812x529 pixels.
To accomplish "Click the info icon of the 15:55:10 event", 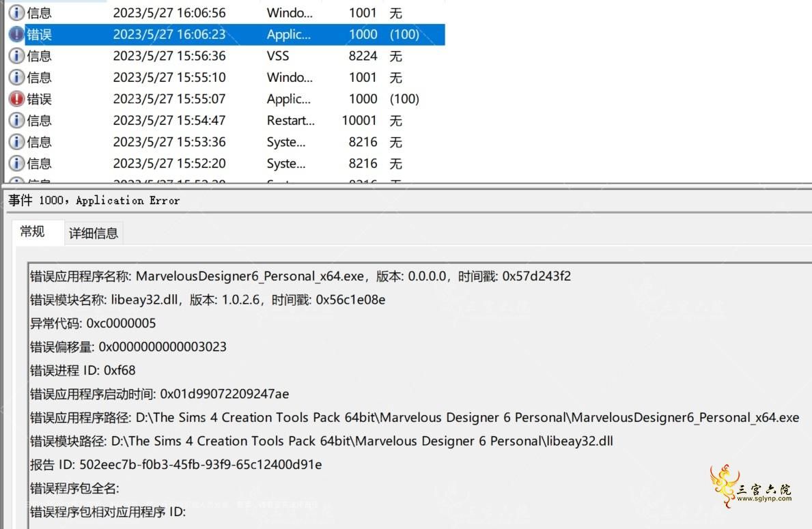I will [x=16, y=77].
